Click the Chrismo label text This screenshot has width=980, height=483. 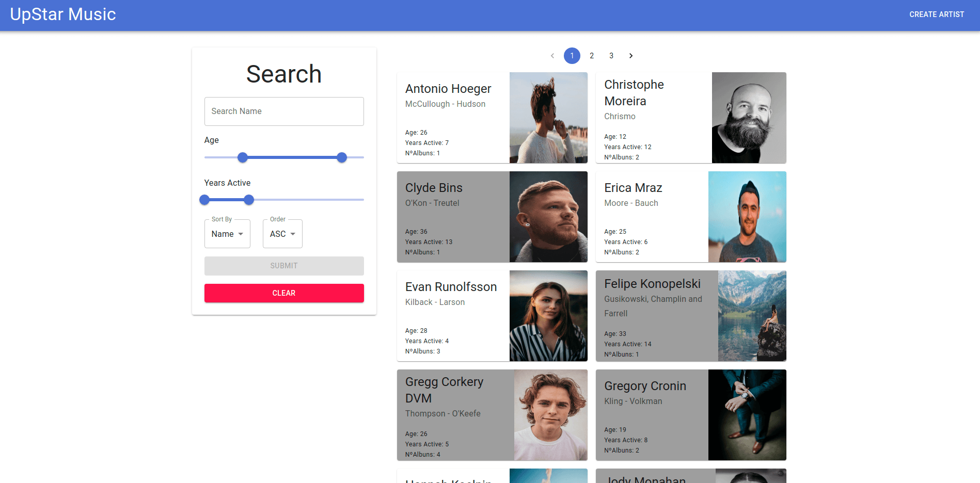pos(620,117)
